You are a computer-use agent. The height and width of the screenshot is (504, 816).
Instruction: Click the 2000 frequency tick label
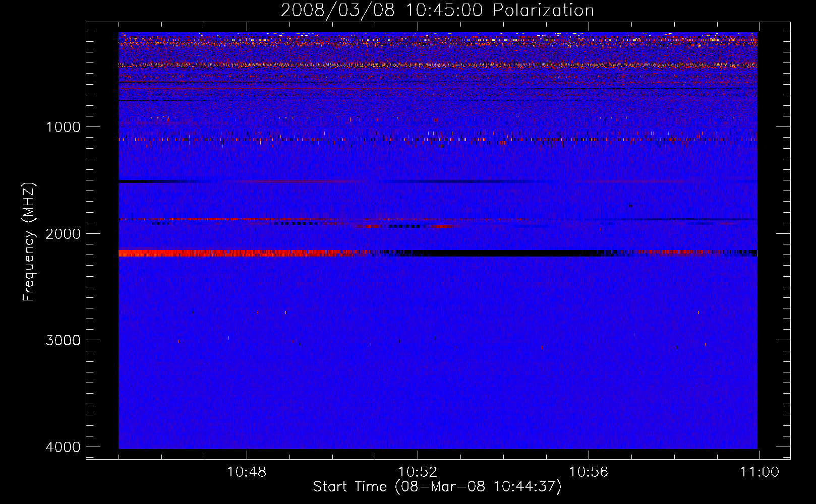click(x=63, y=234)
